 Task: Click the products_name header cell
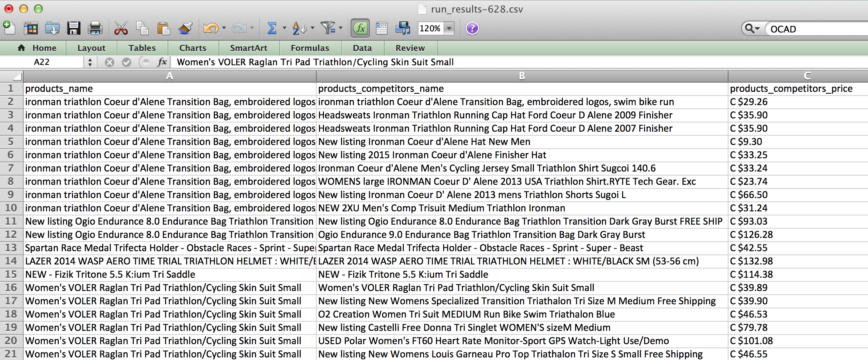pyautogui.click(x=170, y=89)
